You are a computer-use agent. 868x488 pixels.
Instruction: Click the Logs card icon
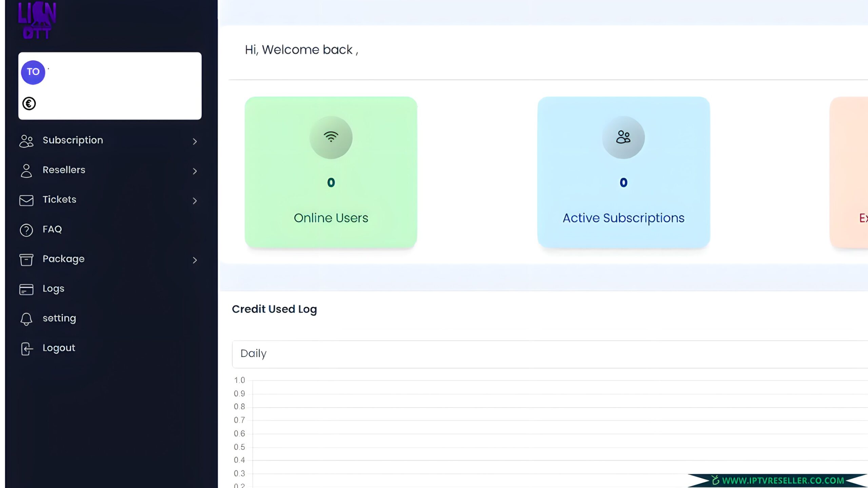[x=26, y=289]
